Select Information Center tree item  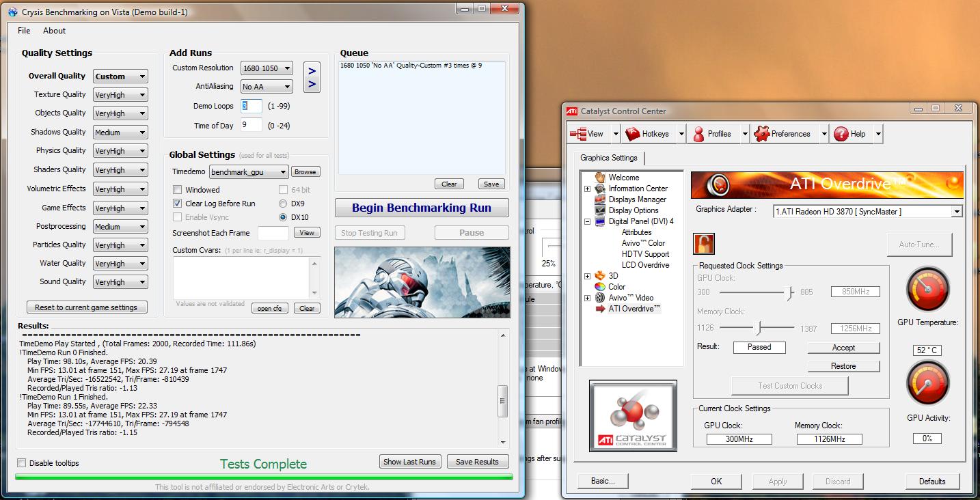[x=638, y=189]
